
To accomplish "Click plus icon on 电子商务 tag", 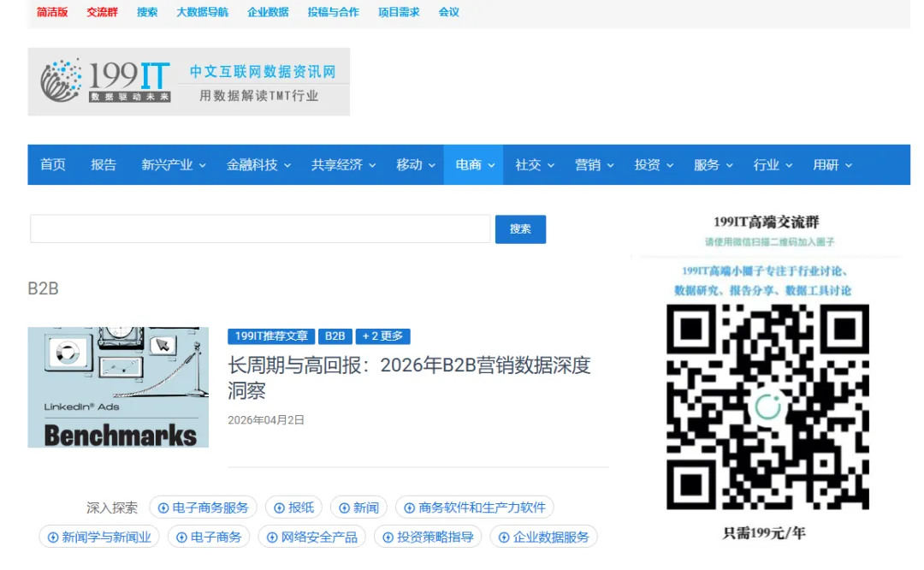I will coord(181,537).
